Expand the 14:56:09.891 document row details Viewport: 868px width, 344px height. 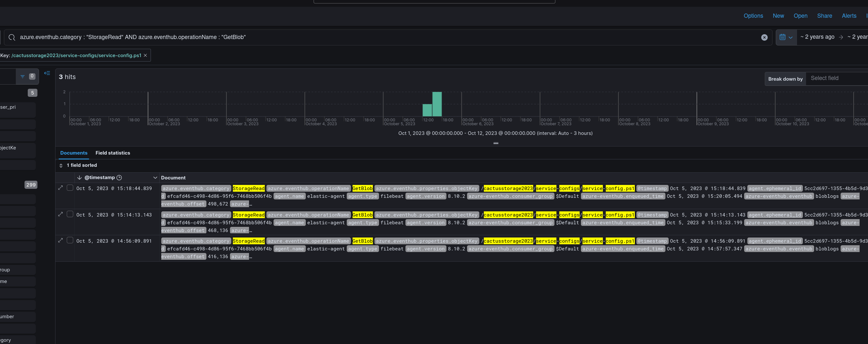(x=61, y=240)
